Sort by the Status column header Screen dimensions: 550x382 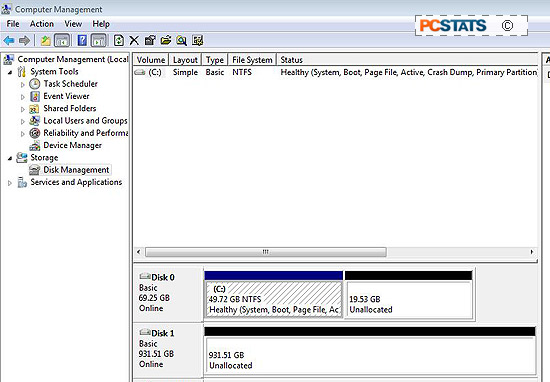coord(407,60)
